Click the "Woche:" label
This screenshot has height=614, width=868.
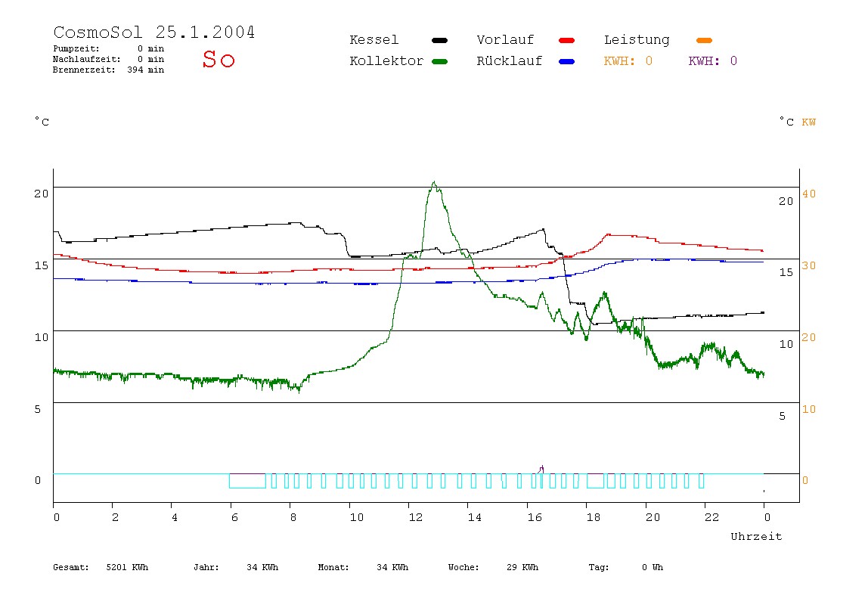463,567
